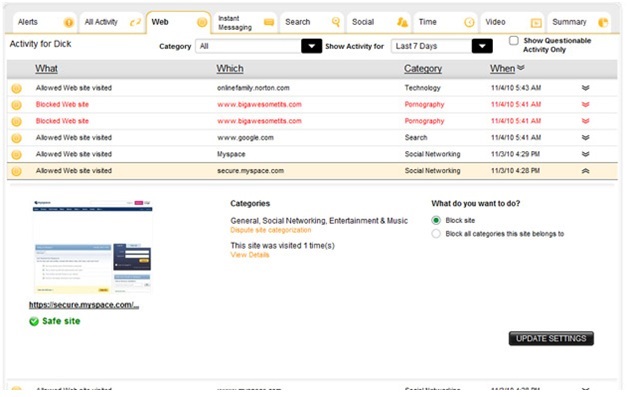Image resolution: width=628 pixels, height=397 pixels.
Task: Click the green Safe site checkmark icon
Action: (34, 321)
